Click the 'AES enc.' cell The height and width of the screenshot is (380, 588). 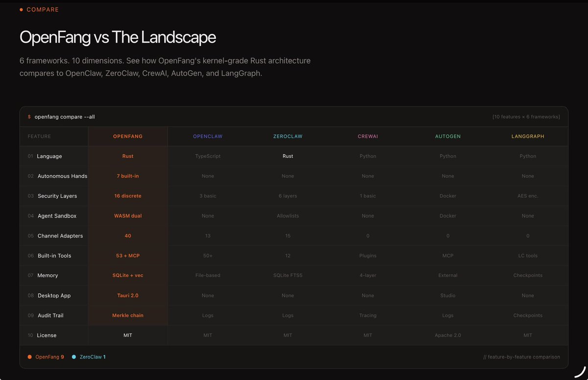[528, 196]
